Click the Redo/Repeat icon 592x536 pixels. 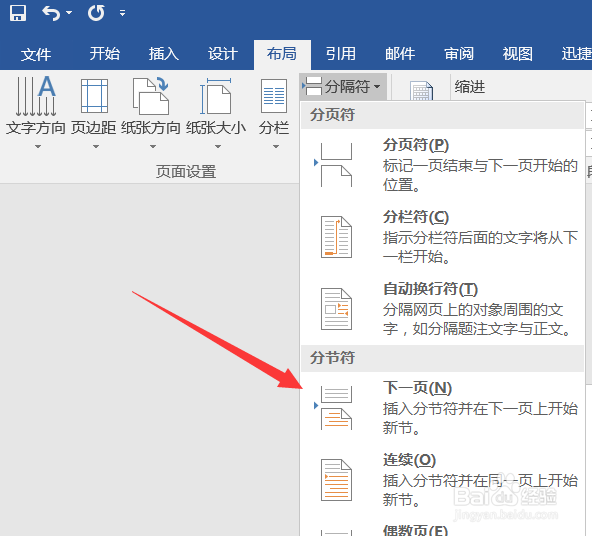[96, 13]
